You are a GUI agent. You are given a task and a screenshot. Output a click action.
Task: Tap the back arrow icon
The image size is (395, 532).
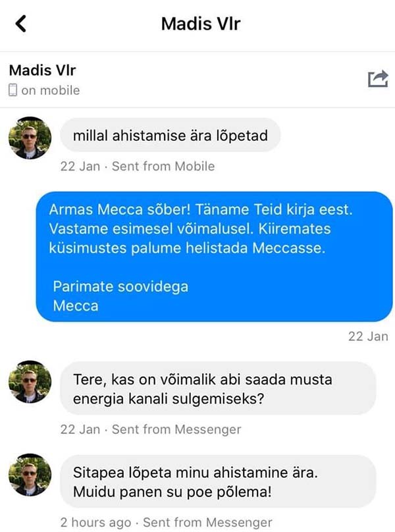[21, 24]
